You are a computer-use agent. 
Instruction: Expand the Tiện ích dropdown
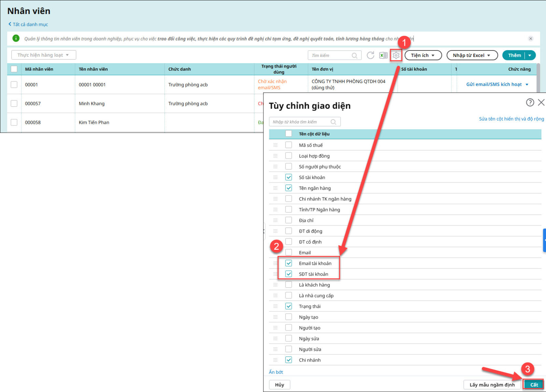point(423,55)
